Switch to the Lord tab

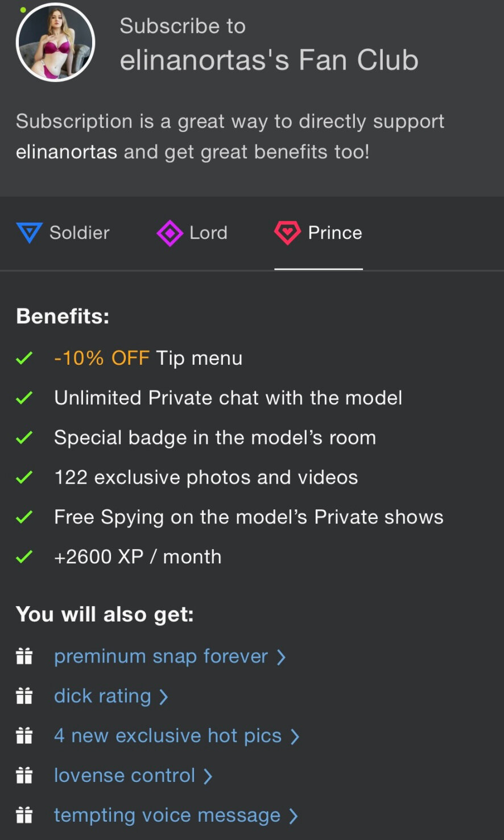click(208, 233)
